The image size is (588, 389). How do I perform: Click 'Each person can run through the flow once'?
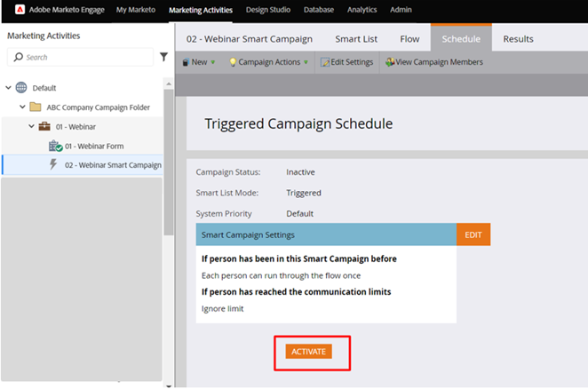tap(281, 275)
